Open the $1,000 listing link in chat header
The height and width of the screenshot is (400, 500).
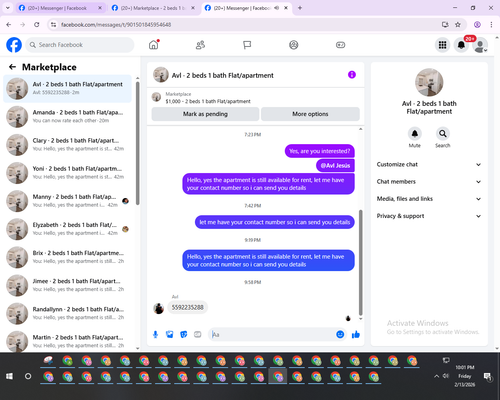208,101
